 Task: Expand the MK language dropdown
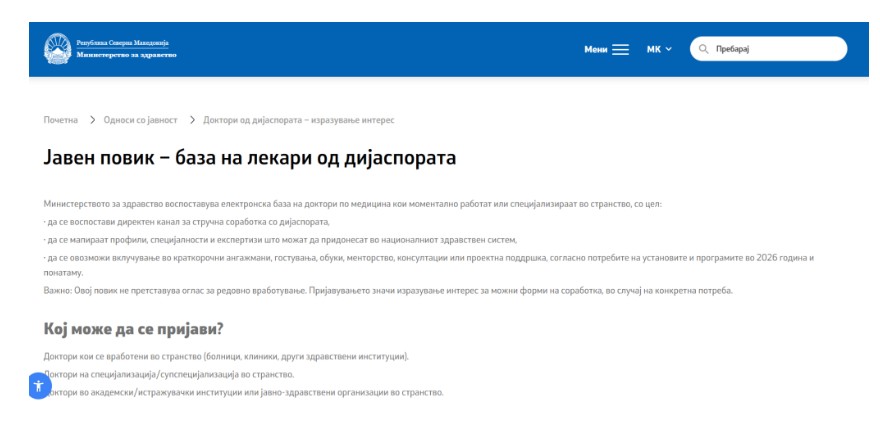tap(659, 49)
